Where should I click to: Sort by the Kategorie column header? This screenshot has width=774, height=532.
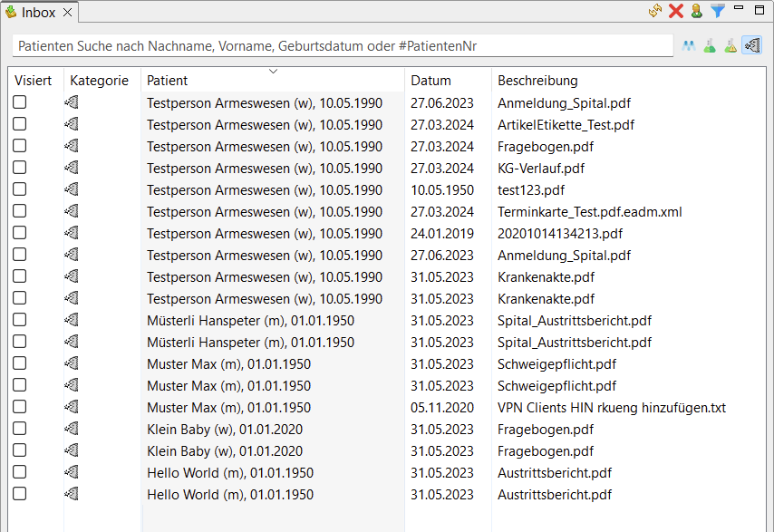99,81
